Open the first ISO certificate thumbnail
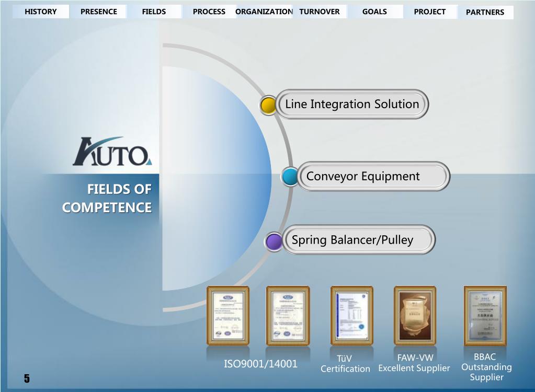Viewport: 535px width, 392px height. coord(228,316)
